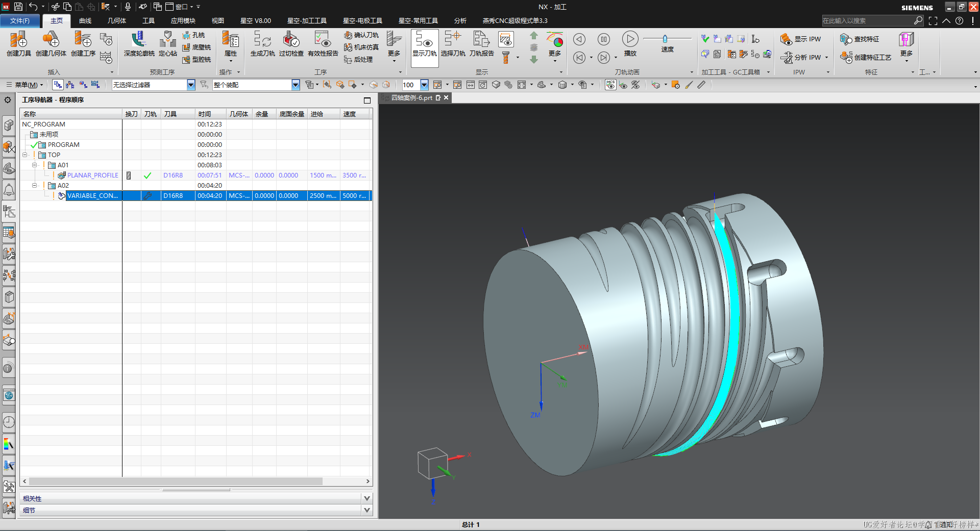Open the 星空-加工工具 tab

(x=307, y=21)
